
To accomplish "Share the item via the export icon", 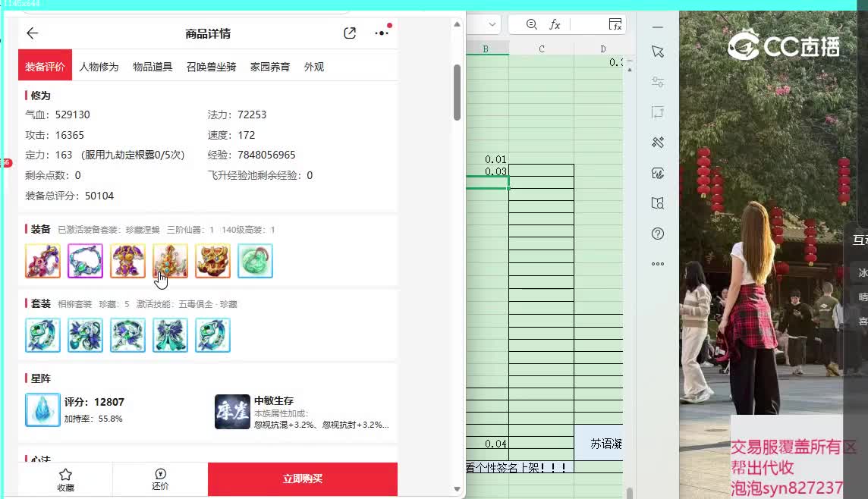I will 350,33.
